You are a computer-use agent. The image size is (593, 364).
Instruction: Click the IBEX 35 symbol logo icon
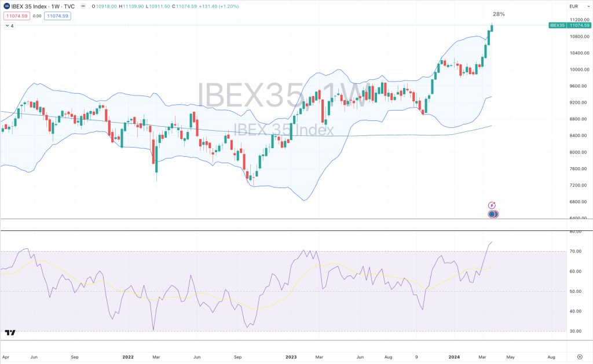pyautogui.click(x=6, y=6)
